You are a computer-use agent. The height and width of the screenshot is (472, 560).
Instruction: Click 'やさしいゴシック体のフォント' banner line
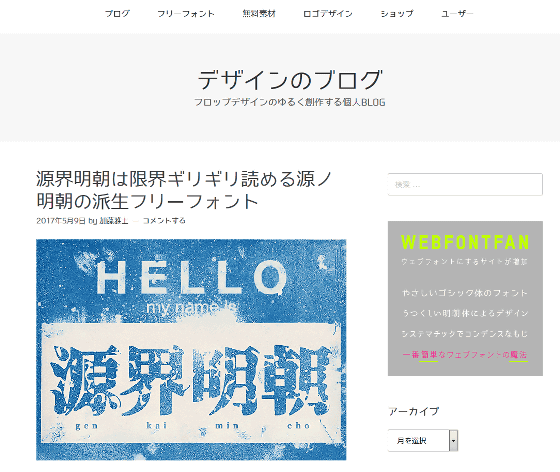tap(465, 293)
